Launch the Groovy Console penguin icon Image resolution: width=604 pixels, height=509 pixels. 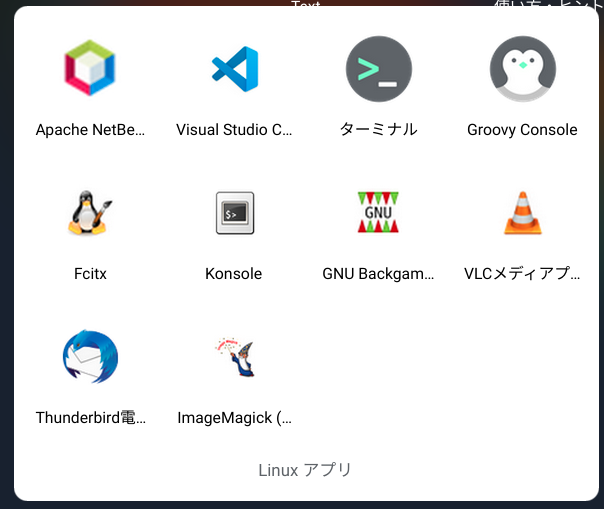[x=523, y=69]
